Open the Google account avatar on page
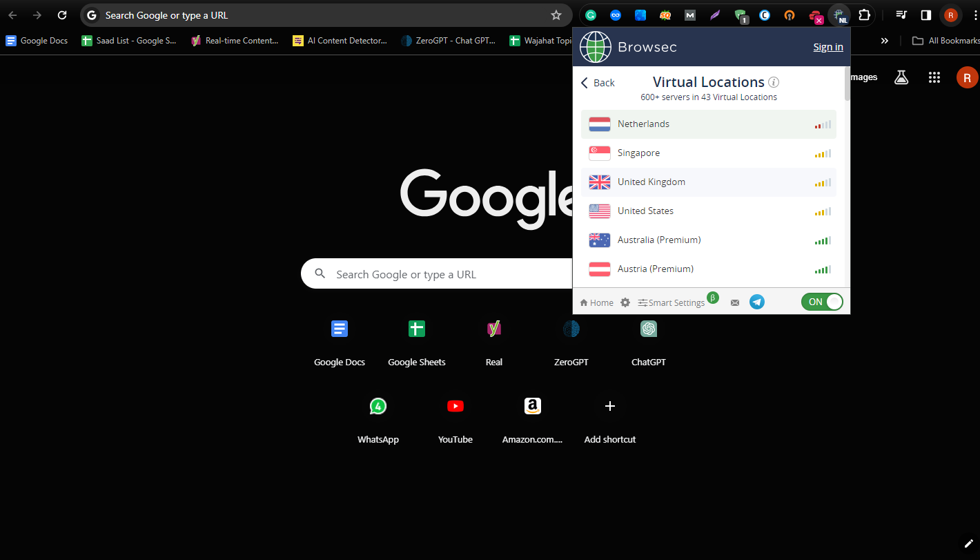Viewport: 980px width, 560px height. 967,77
